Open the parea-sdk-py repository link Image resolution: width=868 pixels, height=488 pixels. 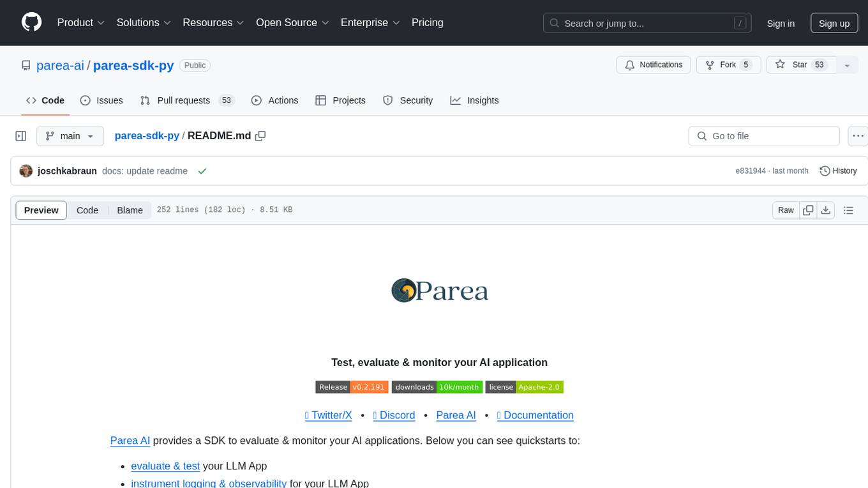click(x=133, y=65)
